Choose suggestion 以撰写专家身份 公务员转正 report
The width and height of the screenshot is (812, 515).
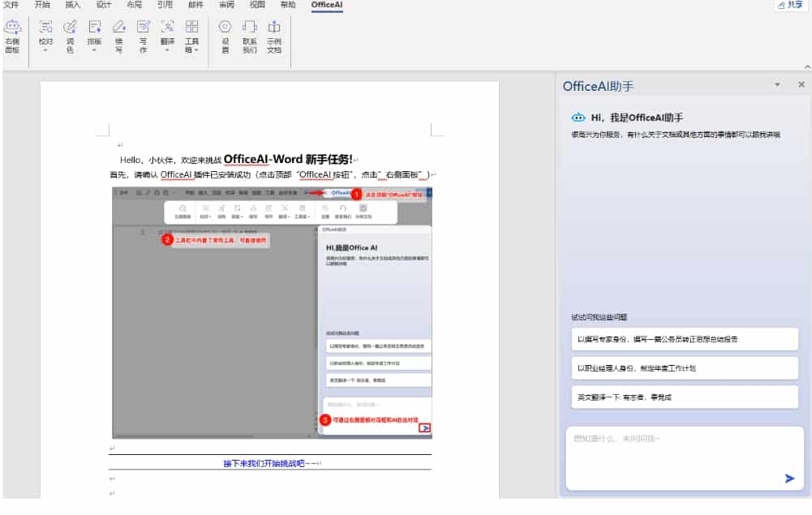pos(684,339)
